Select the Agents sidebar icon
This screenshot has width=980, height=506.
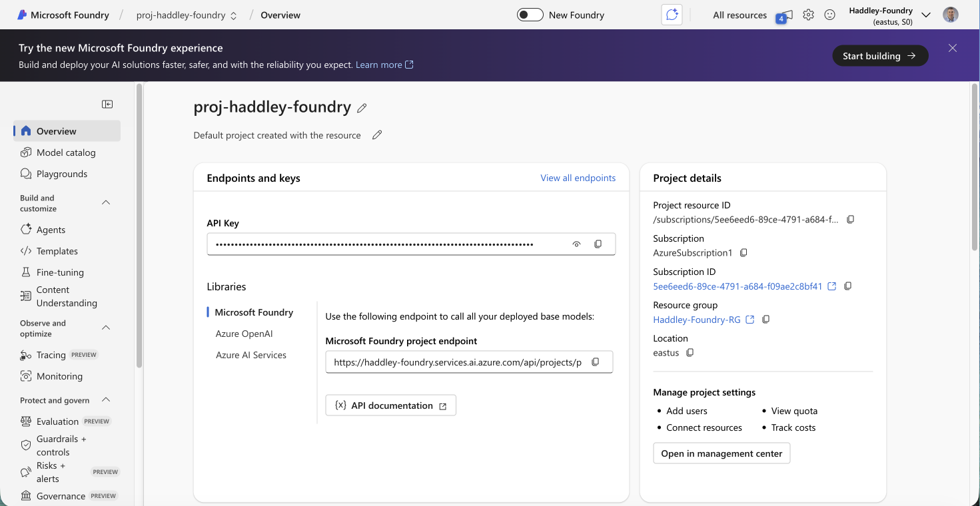pos(25,229)
